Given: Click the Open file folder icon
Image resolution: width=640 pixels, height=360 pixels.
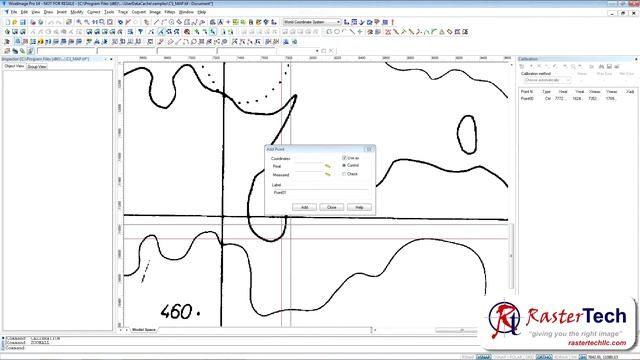Looking at the screenshot, I should click(x=15, y=22).
